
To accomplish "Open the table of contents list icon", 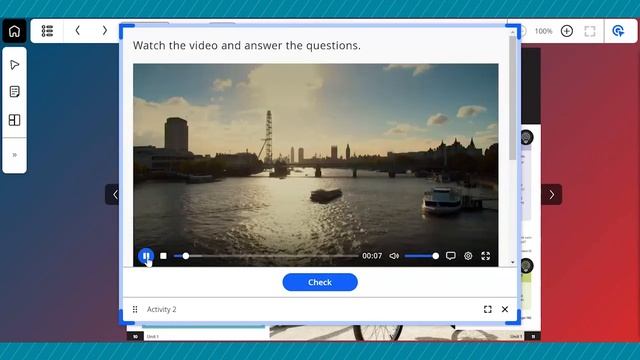I will [x=47, y=31].
